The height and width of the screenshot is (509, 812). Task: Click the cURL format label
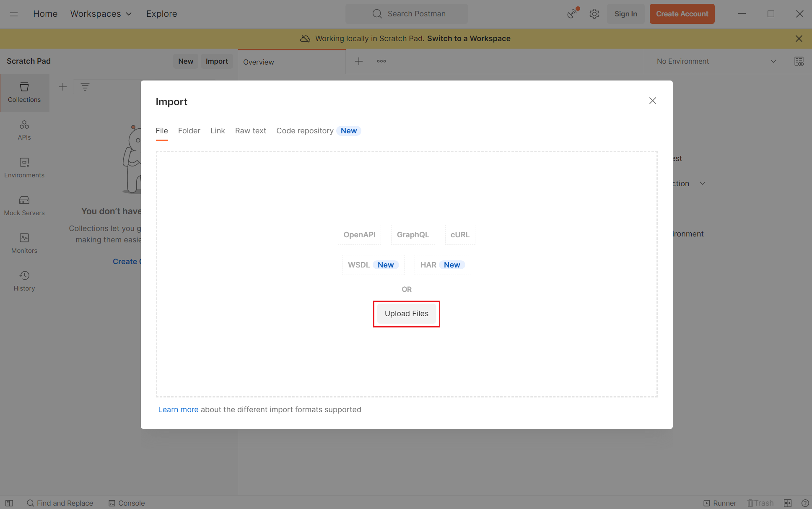point(460,235)
